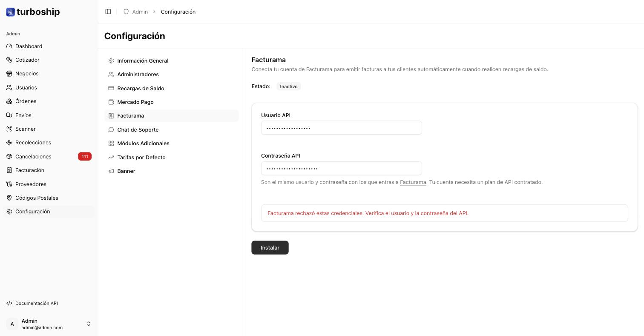The image size is (644, 336).
Task: Click the Proveedores icon
Action: 9,184
